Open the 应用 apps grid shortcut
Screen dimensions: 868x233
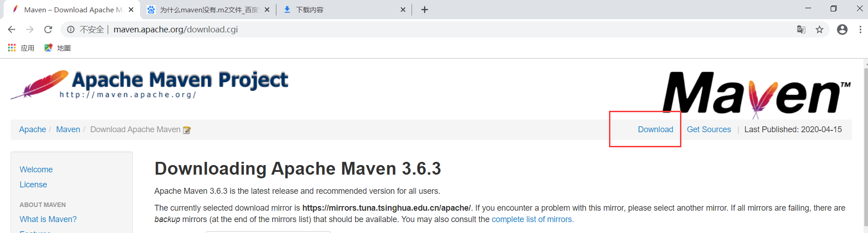21,48
